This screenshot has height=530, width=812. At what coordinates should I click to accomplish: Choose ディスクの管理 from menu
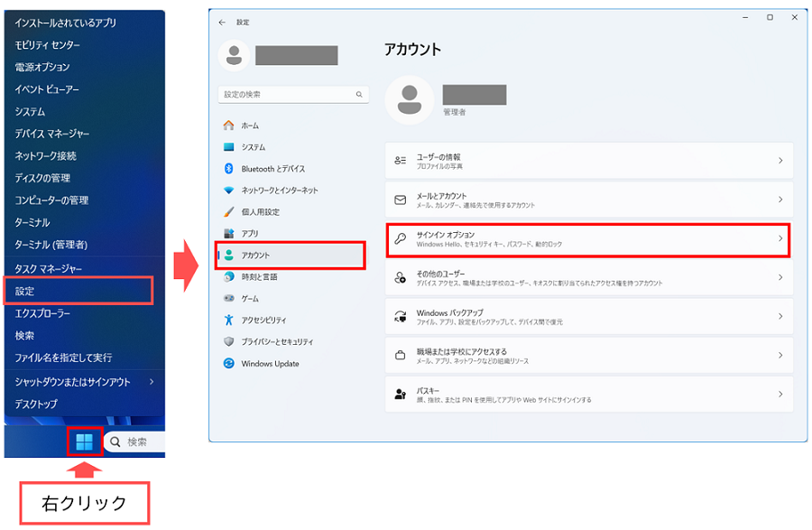click(x=42, y=178)
